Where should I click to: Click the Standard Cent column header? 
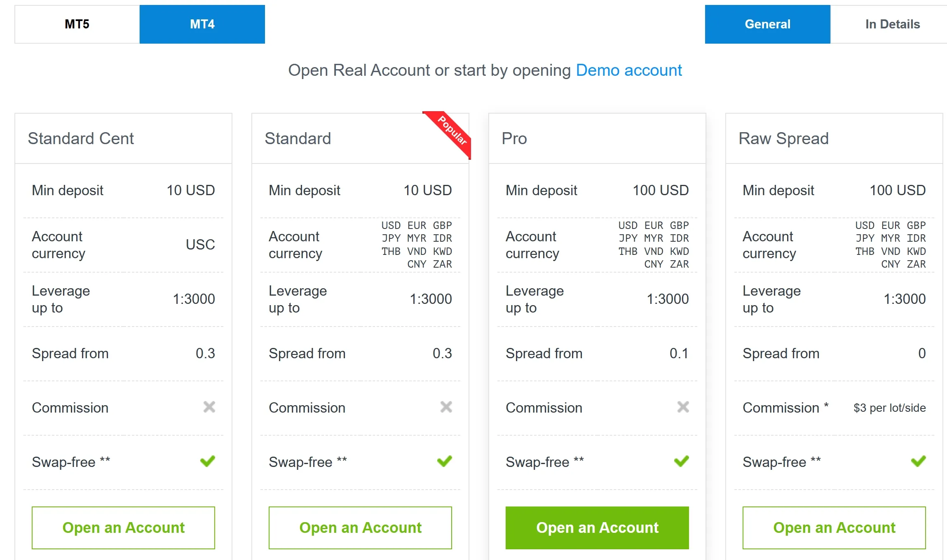(x=81, y=138)
